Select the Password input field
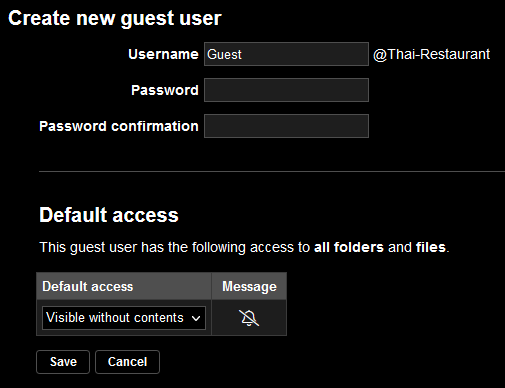Viewport: 505px width, 388px height. [286, 90]
